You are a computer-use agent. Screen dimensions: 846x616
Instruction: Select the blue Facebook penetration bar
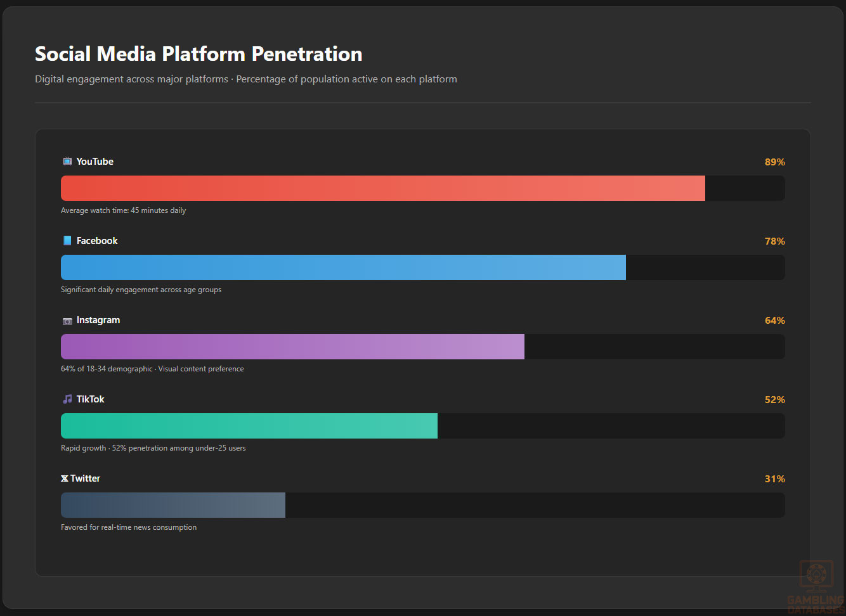[343, 267]
